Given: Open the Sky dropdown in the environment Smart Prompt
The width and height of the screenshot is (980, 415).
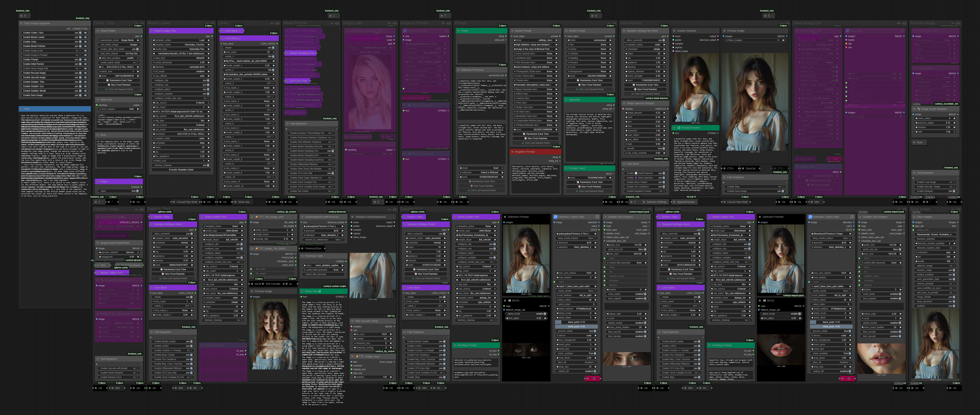Looking at the screenshot, I should (x=589, y=44).
